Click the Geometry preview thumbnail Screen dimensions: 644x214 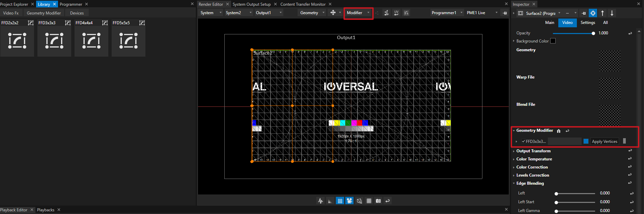point(610,61)
